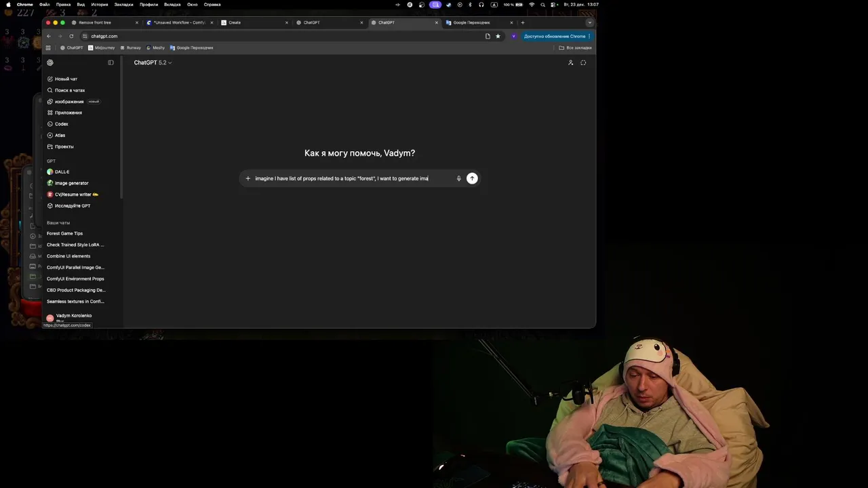Click the install/page icon in address bar
The image size is (868, 488).
pos(488,36)
